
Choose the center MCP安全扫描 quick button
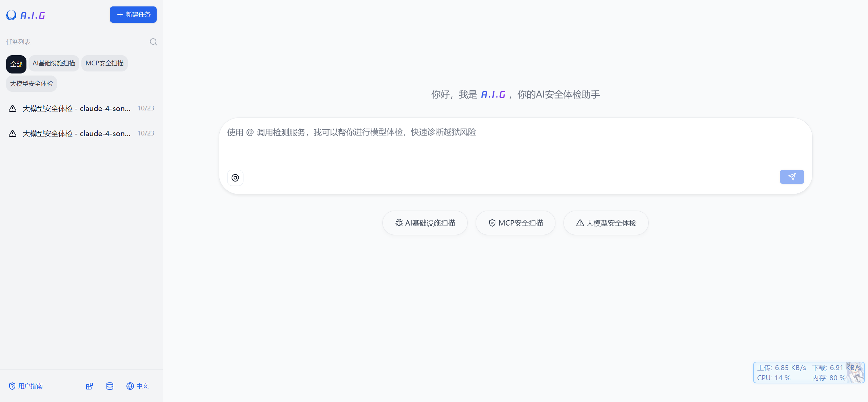(515, 223)
